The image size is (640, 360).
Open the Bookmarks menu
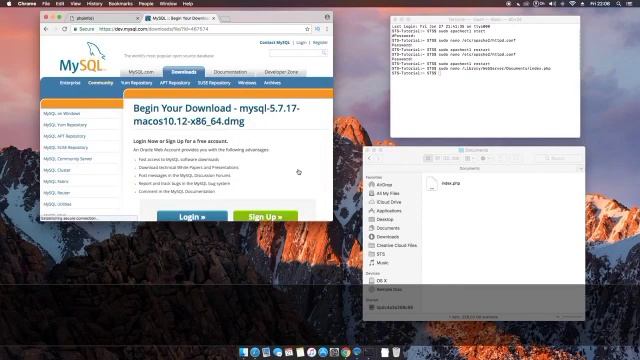point(120,4)
